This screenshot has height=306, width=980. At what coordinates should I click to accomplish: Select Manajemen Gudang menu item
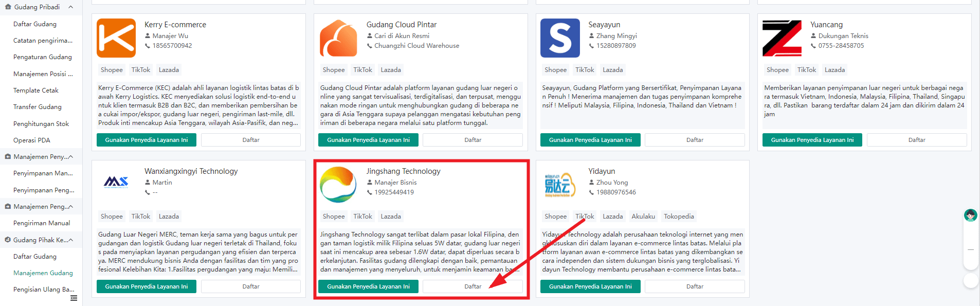coord(43,273)
